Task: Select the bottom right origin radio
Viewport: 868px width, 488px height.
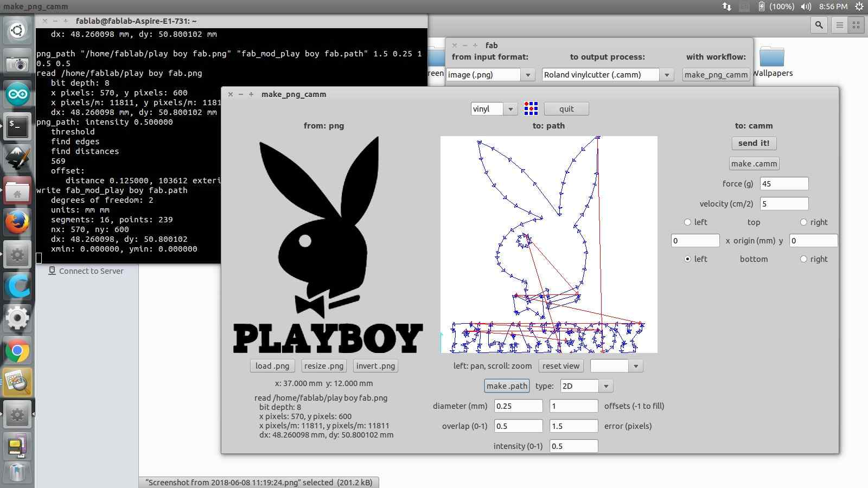Action: pos(803,259)
